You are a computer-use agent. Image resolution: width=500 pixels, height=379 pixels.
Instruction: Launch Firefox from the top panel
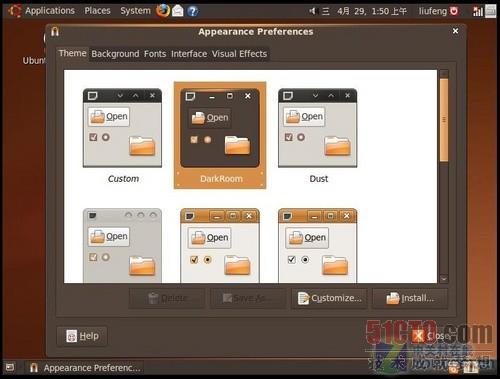coord(163,11)
